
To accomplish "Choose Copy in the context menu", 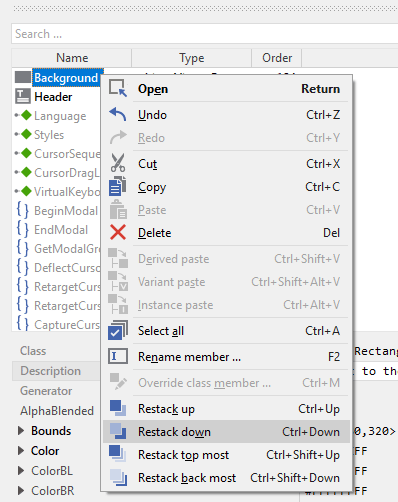I will coord(226,187).
